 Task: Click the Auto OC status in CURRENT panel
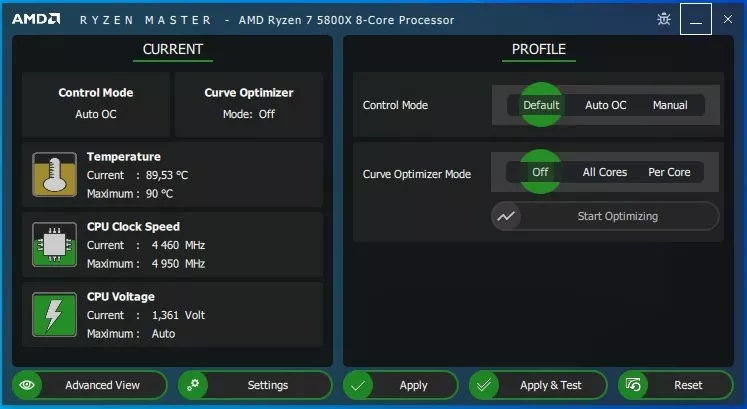tap(96, 114)
